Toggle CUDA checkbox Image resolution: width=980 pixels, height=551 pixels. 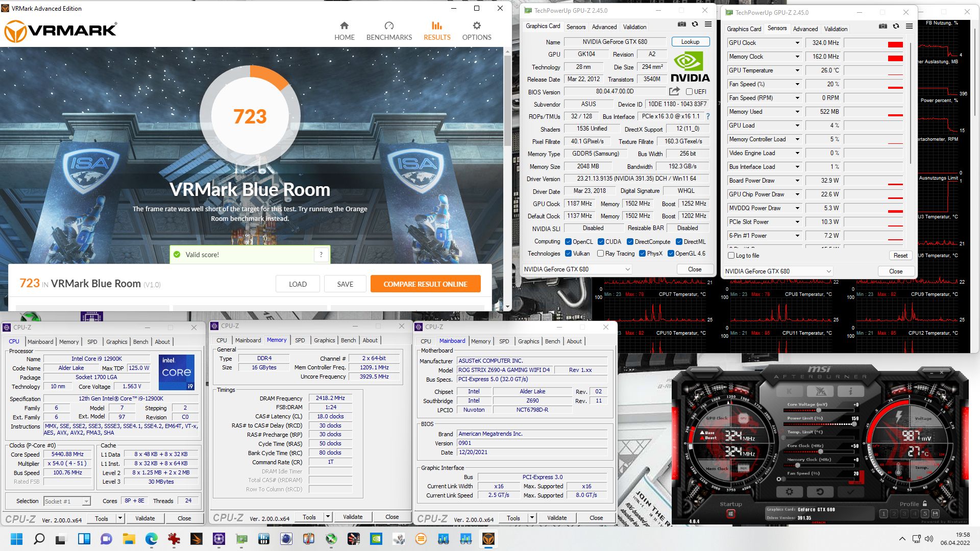(601, 242)
